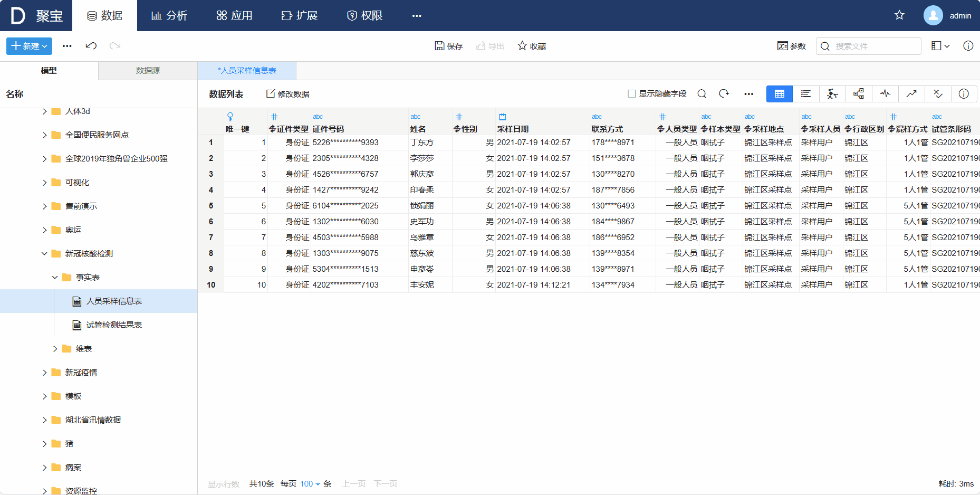Click the 保存 save icon button
Screen dimensions: 980x495
pos(448,46)
